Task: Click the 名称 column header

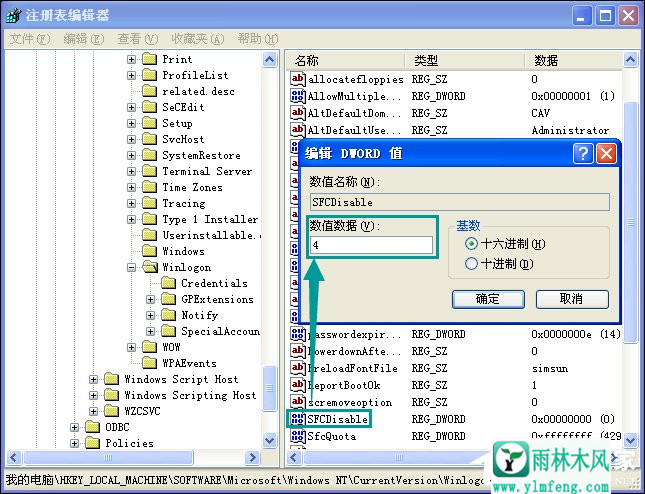Action: pos(345,61)
